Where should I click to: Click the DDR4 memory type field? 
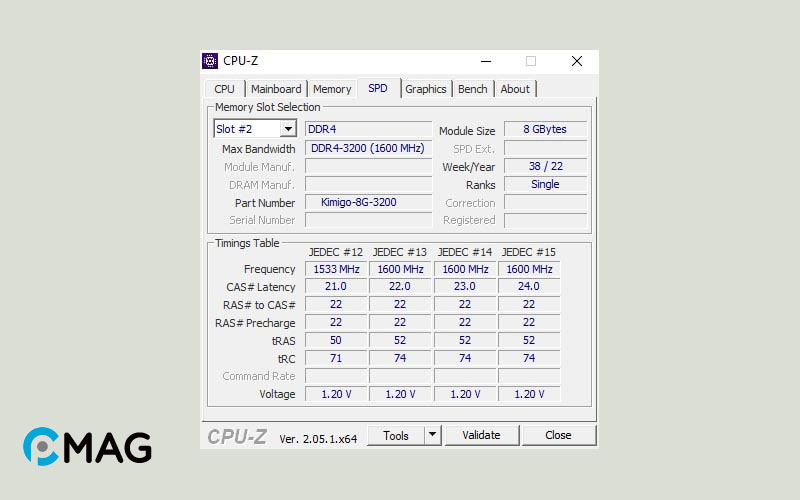coord(368,129)
